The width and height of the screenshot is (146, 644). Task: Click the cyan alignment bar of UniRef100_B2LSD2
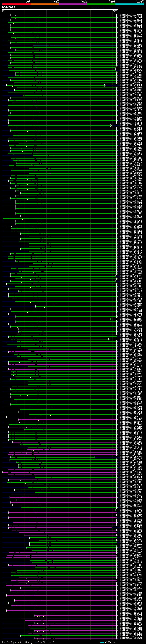(x=75, y=45)
